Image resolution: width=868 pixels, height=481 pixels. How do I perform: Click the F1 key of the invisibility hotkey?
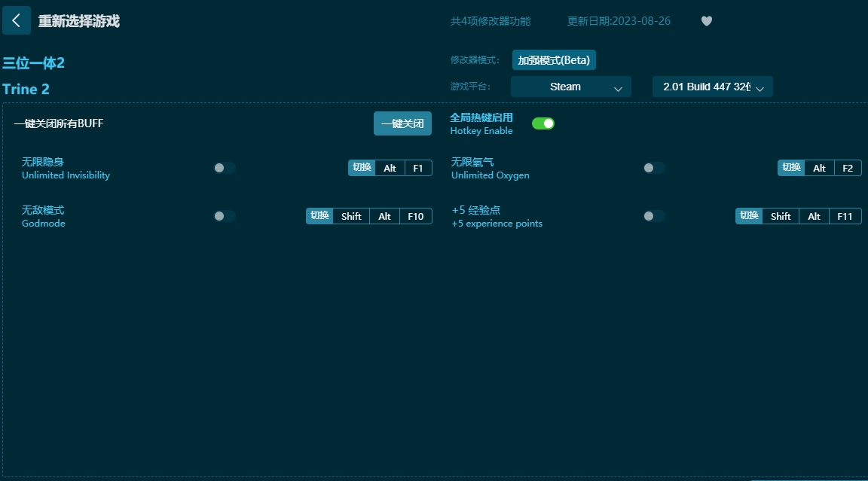(417, 168)
